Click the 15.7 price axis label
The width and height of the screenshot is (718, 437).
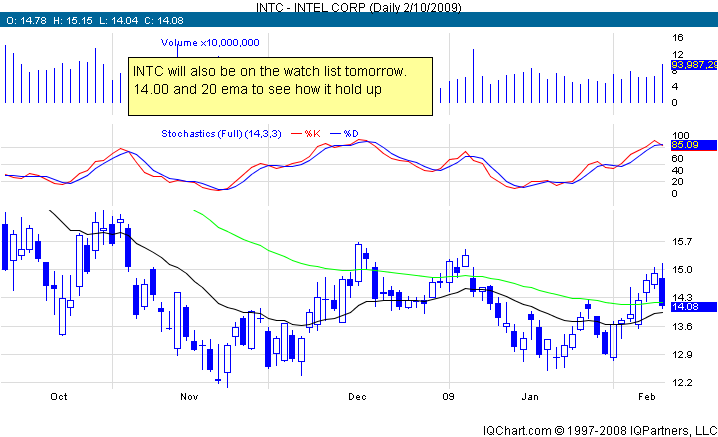pos(682,241)
